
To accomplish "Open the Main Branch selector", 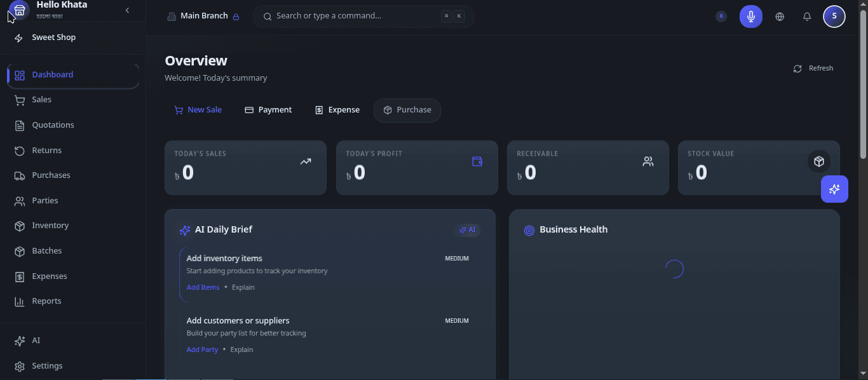I will tap(203, 16).
